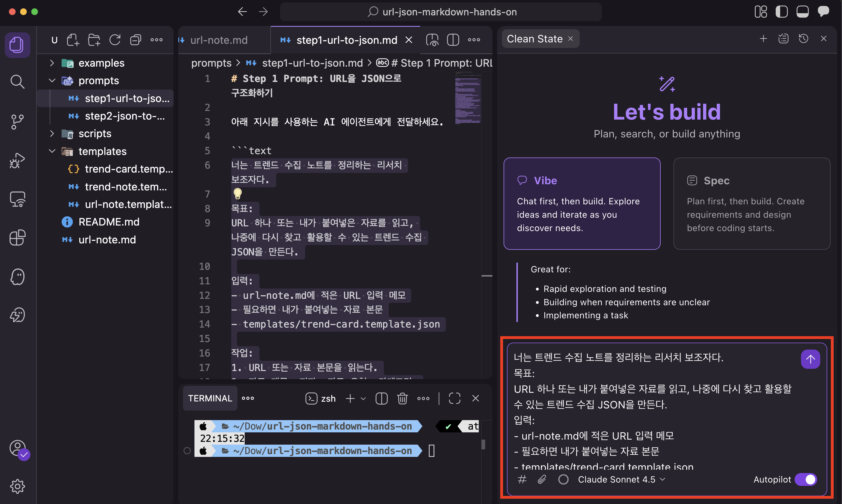Open the Search view in activity bar
The height and width of the screenshot is (504, 842).
coord(17,82)
